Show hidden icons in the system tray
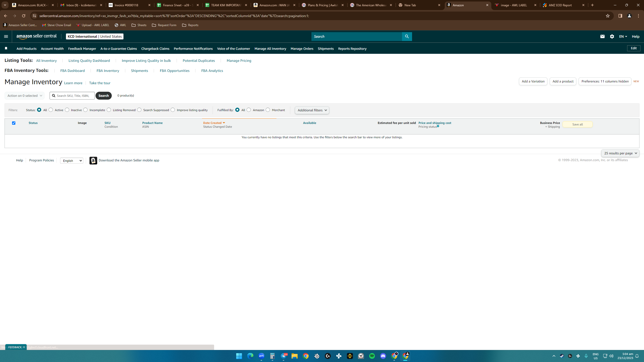Screen dimensions: 644x362 pos(554,356)
